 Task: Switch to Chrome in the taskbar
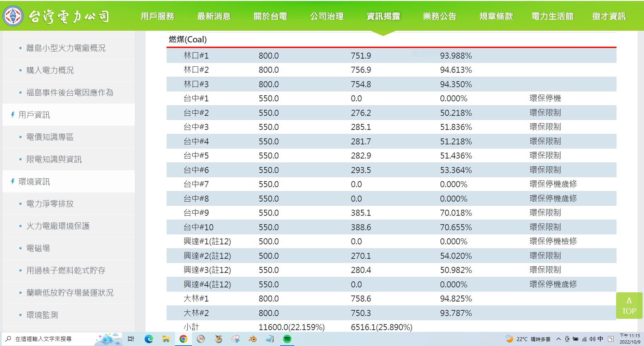pyautogui.click(x=183, y=339)
